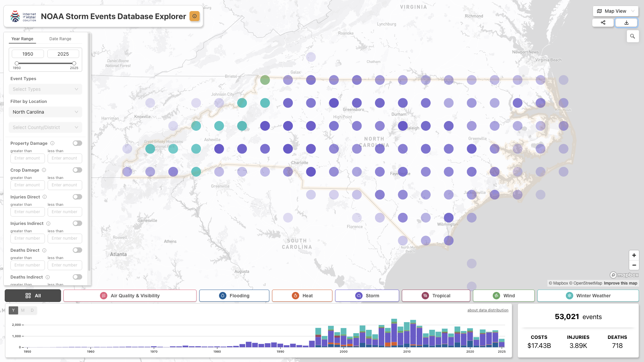Click the Tropical category button
This screenshot has width=644, height=362.
point(436,296)
